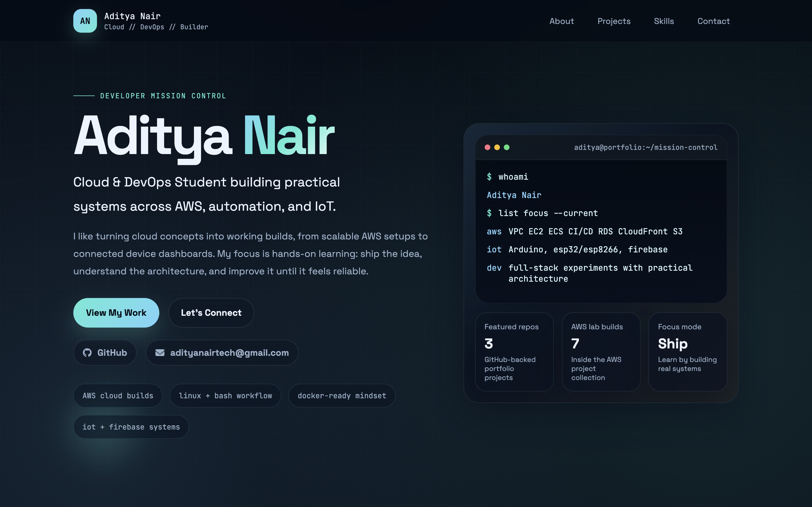The image size is (812, 507).
Task: Navigate to the Projects menu item
Action: pos(614,21)
